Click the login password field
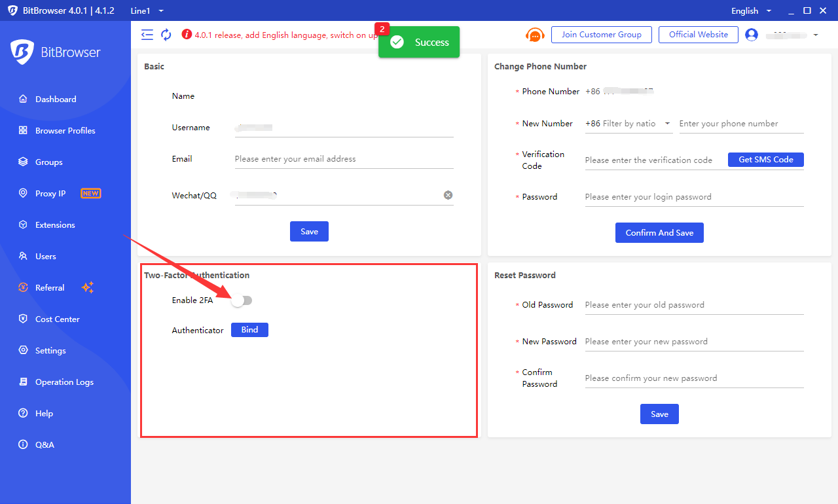838x504 pixels. coord(694,197)
